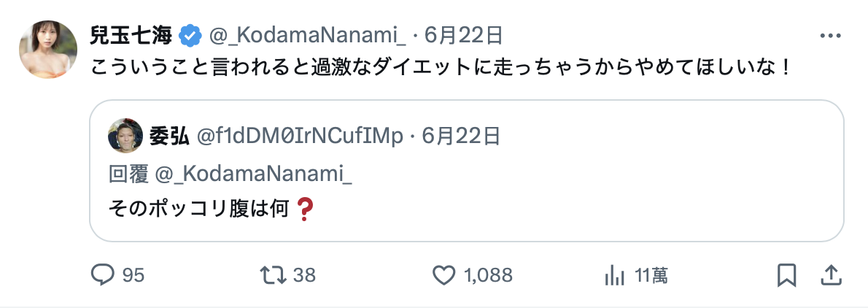Open view analytics bar chart icon
This screenshot has height=308, width=868.
pos(614,274)
